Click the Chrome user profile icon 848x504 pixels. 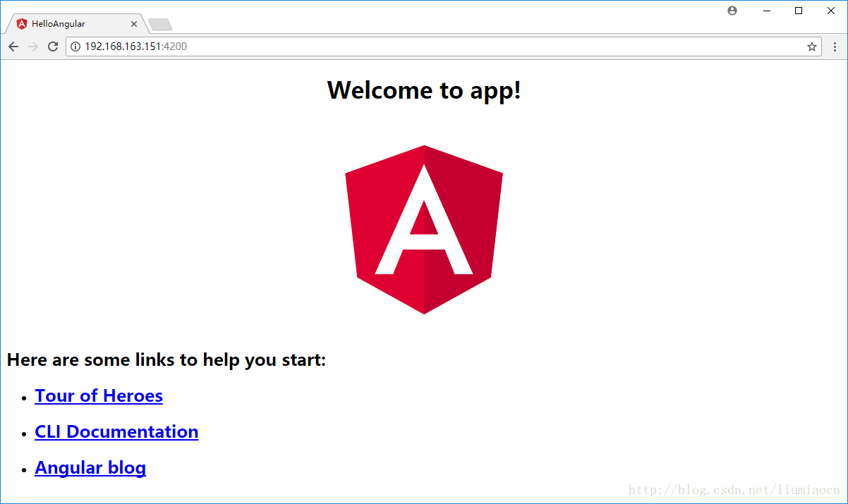click(x=732, y=11)
